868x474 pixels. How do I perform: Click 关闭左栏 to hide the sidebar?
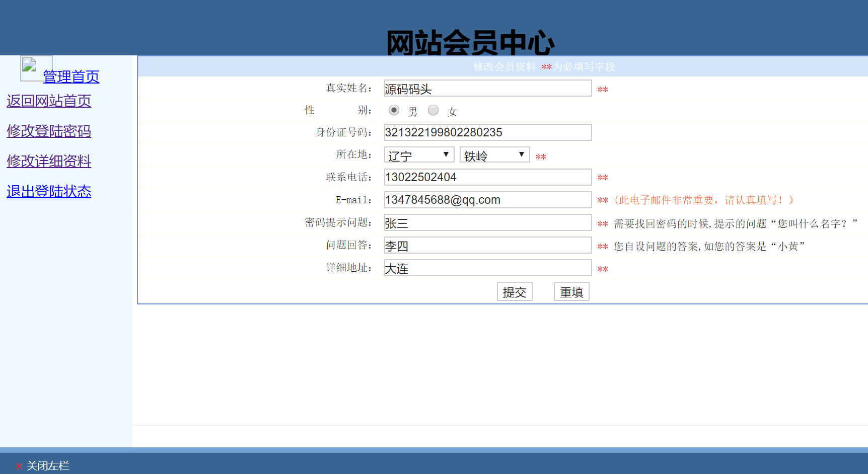(48, 466)
